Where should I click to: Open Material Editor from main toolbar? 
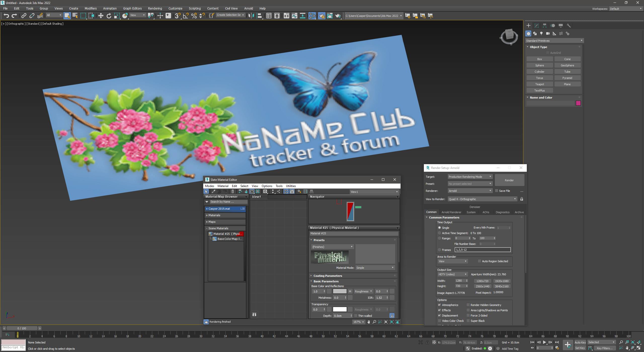click(312, 16)
